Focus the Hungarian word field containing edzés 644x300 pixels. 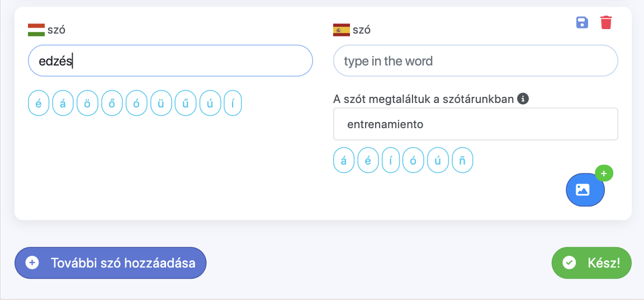click(x=170, y=60)
